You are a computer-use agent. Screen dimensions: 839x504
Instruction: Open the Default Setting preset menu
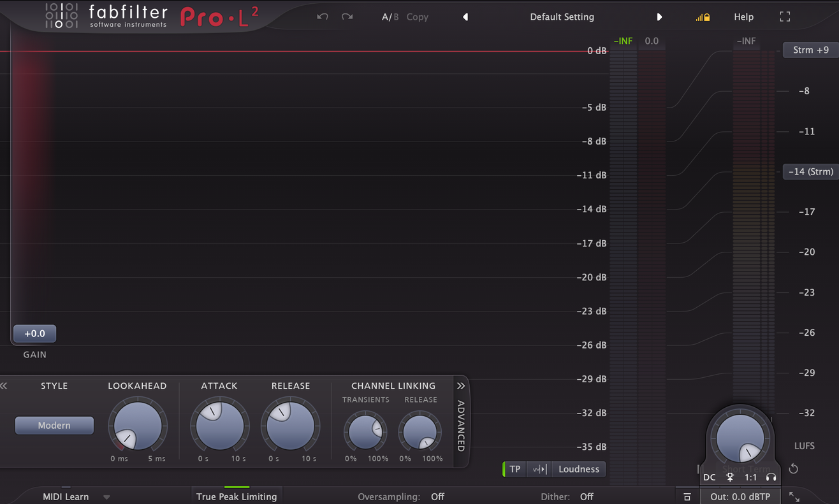click(x=562, y=17)
